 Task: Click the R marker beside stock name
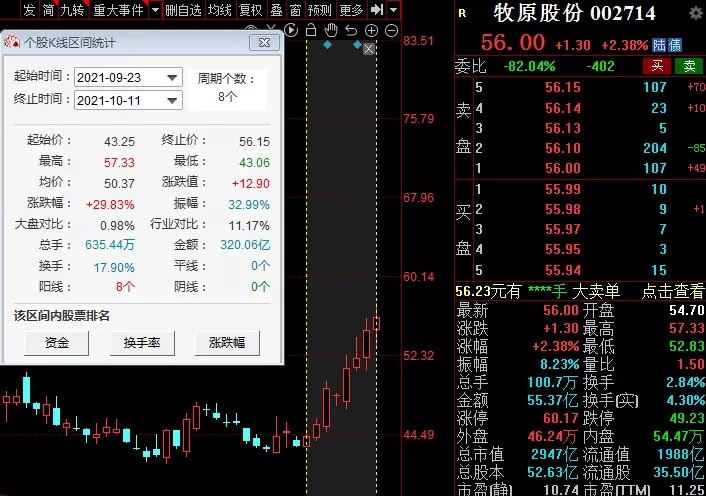click(x=462, y=14)
